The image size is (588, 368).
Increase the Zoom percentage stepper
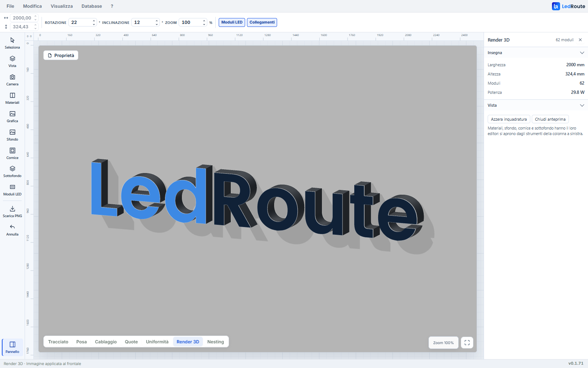coord(204,21)
